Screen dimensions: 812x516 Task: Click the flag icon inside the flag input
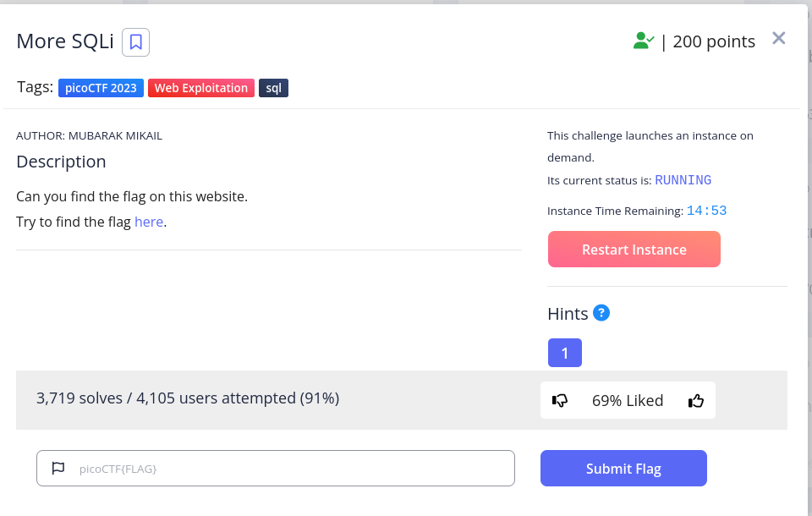point(58,468)
